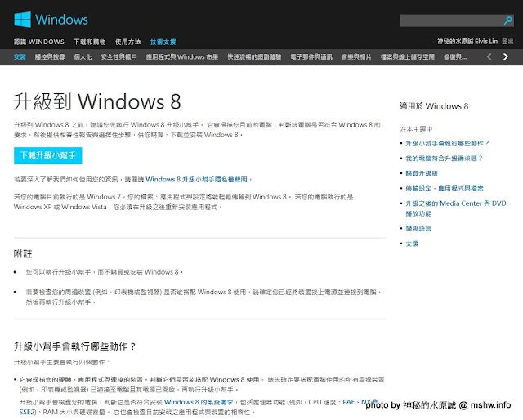Open the Windows 8 升級小幫手隱私權聲明 link
The height and width of the screenshot is (420, 523).
(196, 180)
